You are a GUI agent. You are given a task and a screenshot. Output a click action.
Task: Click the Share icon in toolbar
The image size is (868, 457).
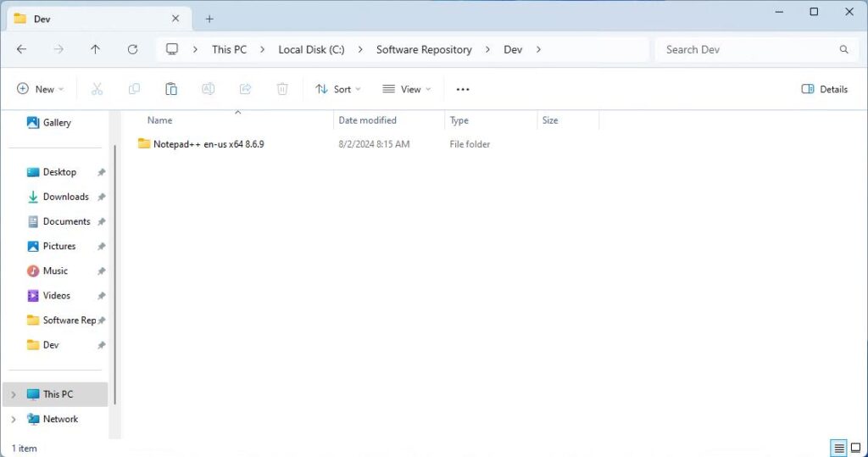(245, 89)
